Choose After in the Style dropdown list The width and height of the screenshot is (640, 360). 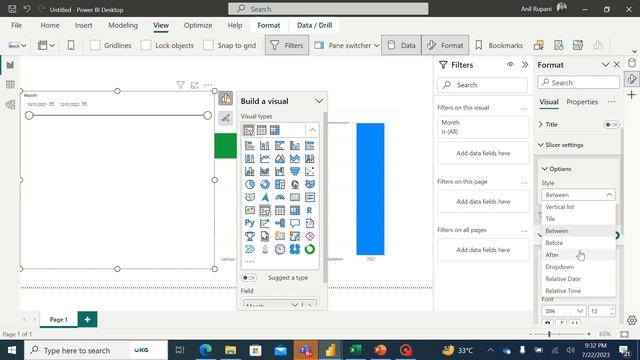click(578, 255)
